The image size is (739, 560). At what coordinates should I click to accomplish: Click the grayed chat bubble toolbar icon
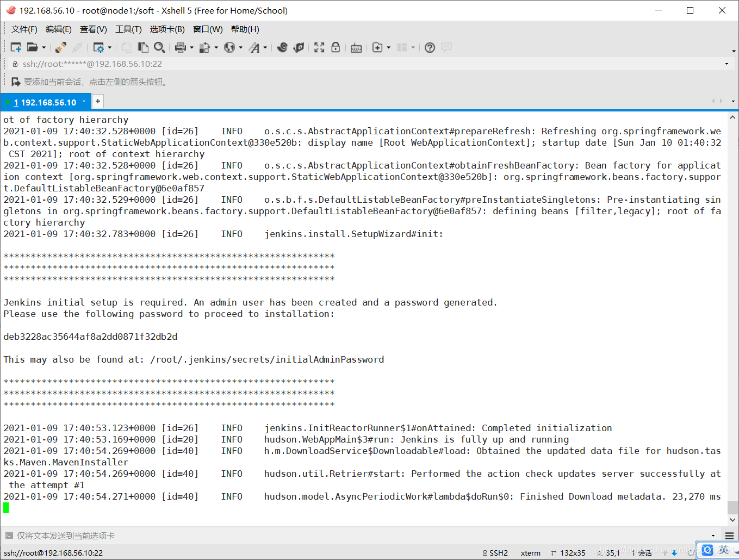tap(446, 48)
